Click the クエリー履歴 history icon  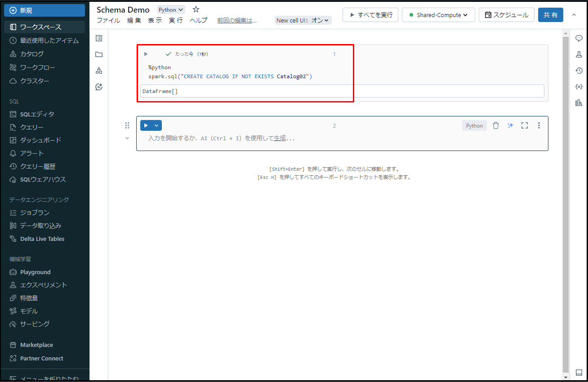(13, 166)
